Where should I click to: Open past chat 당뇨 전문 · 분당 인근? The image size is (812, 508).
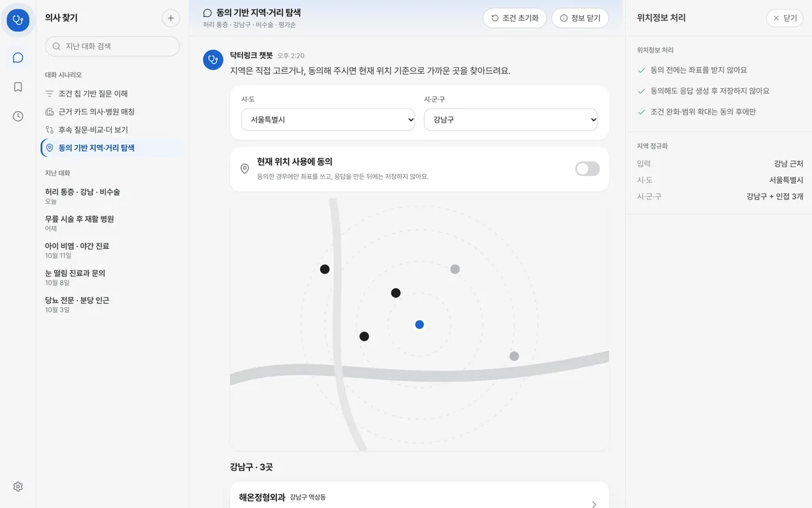click(112, 305)
